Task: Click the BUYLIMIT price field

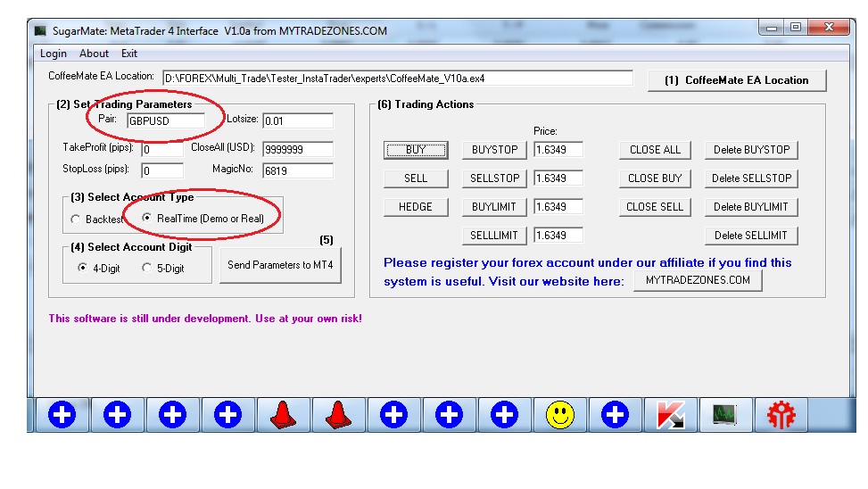Action: click(558, 206)
